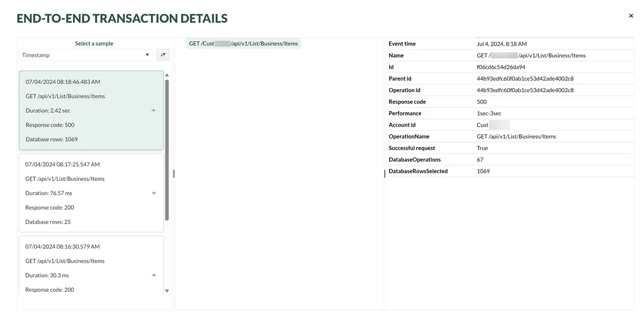
Task: Close the transaction details dialog
Action: 631,16
